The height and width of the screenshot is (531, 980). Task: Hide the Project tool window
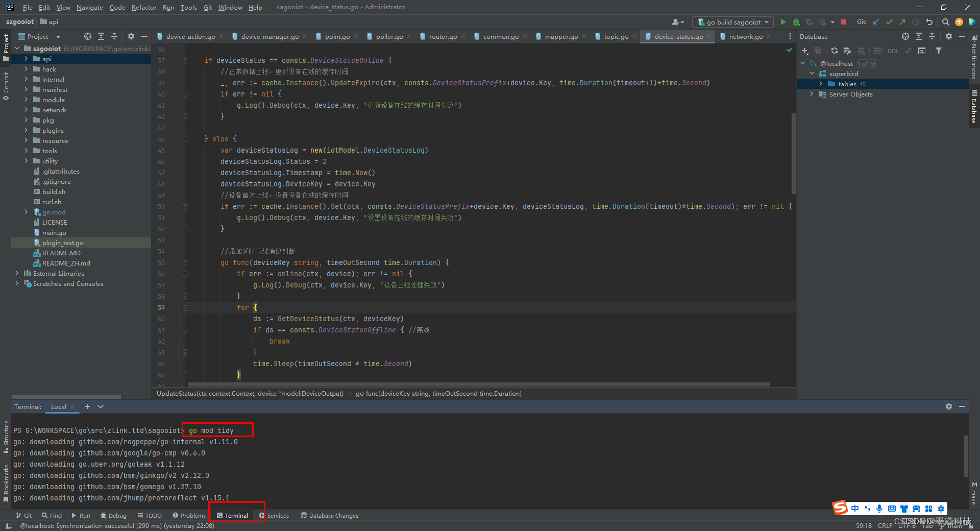(144, 36)
